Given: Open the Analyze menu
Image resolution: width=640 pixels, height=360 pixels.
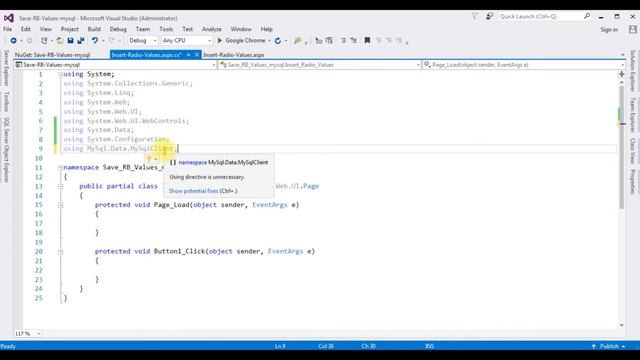Looking at the screenshot, I should point(211,29).
